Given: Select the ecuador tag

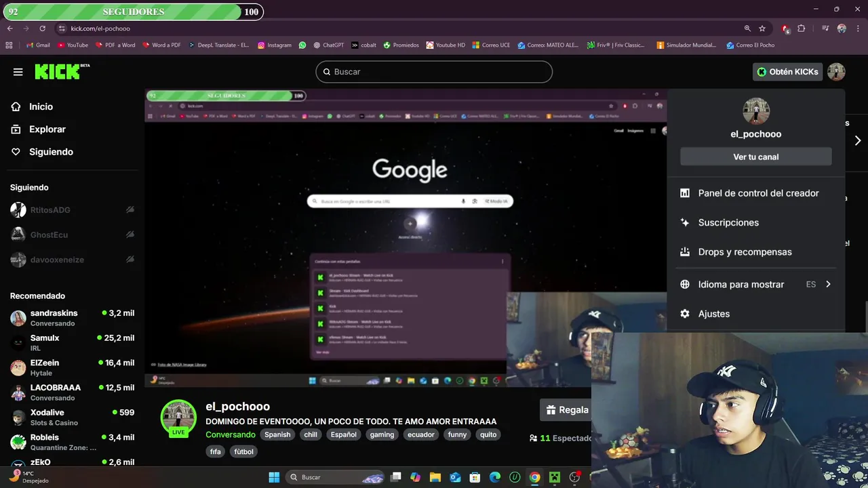Looking at the screenshot, I should coord(420,434).
